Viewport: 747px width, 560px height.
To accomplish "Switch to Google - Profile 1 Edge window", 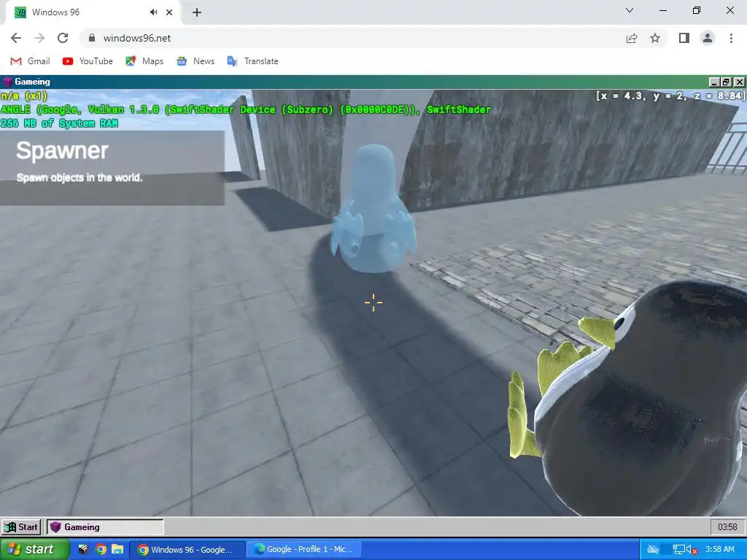I will 304,550.
